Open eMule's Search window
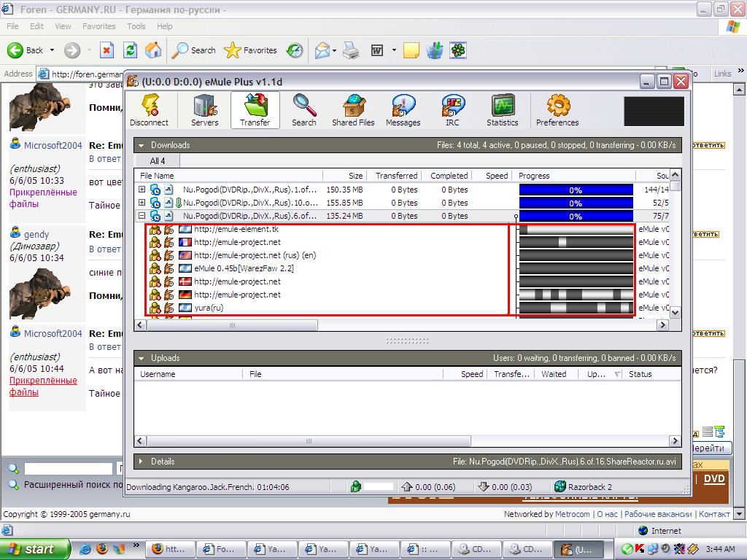 304,110
